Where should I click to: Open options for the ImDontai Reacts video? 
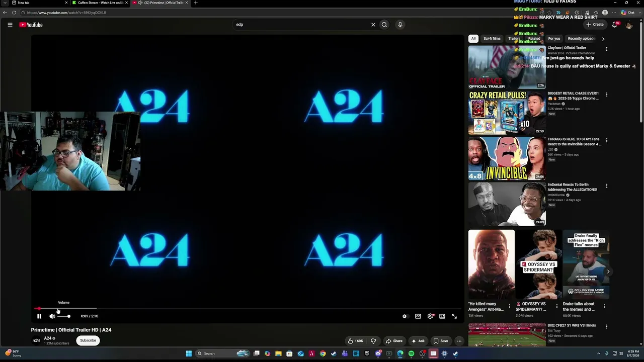tap(606, 186)
